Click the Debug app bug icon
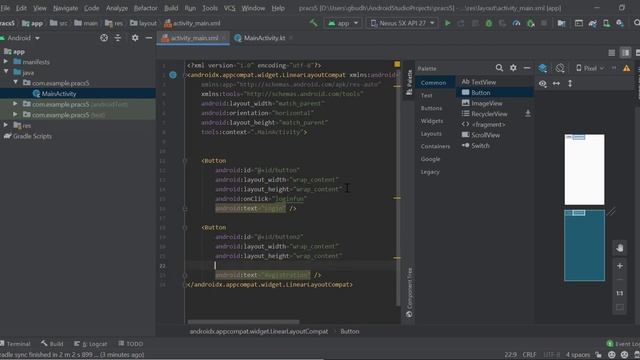This screenshot has height=360, width=640. (x=489, y=24)
